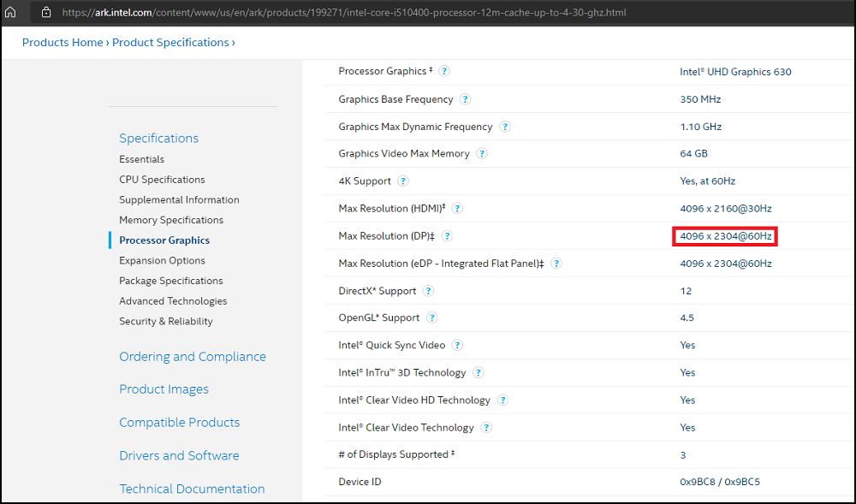
Task: Open the tooltip for Graphics Base Frequency
Action: pos(465,99)
